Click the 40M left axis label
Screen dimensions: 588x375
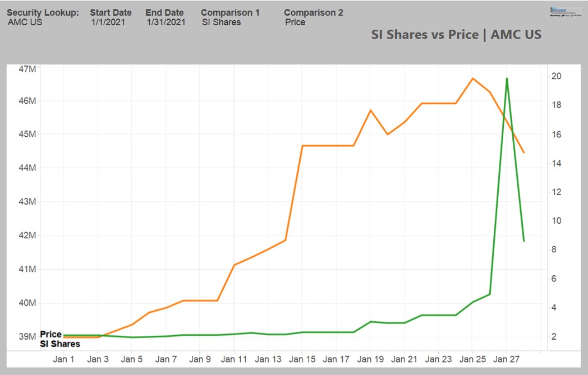27,303
